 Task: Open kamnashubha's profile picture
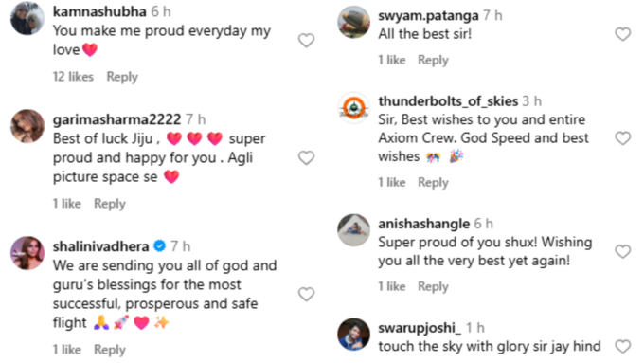pyautogui.click(x=27, y=19)
